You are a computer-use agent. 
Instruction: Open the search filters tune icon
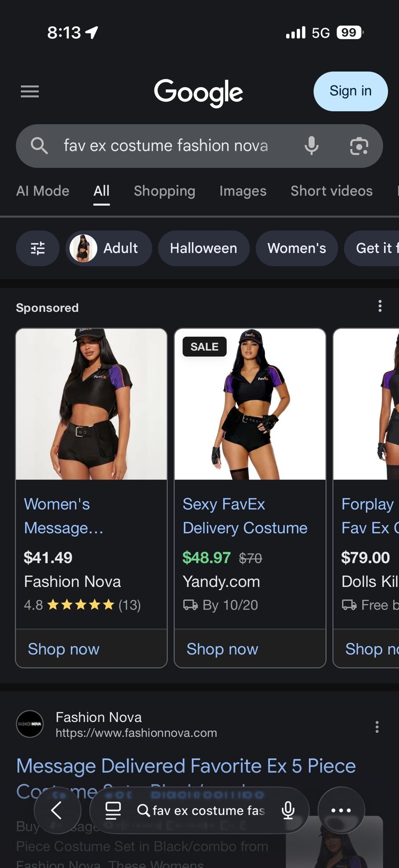click(x=38, y=248)
